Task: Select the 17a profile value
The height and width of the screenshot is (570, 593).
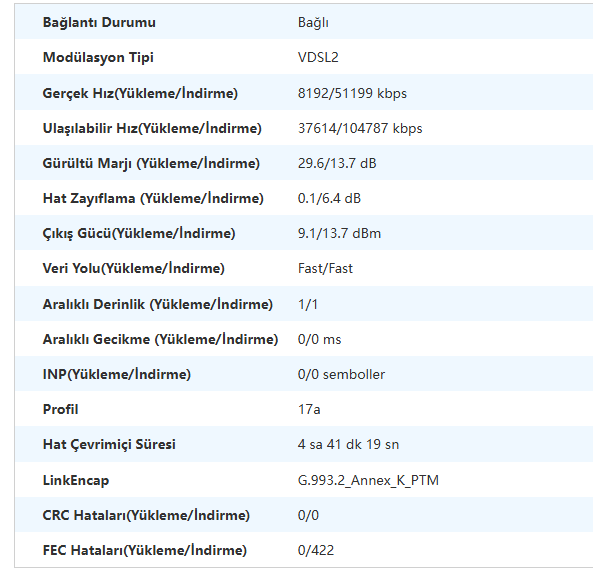Action: 309,409
